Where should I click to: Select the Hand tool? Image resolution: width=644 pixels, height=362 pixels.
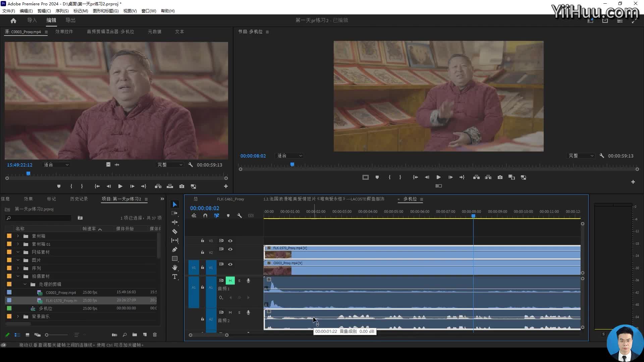(175, 267)
